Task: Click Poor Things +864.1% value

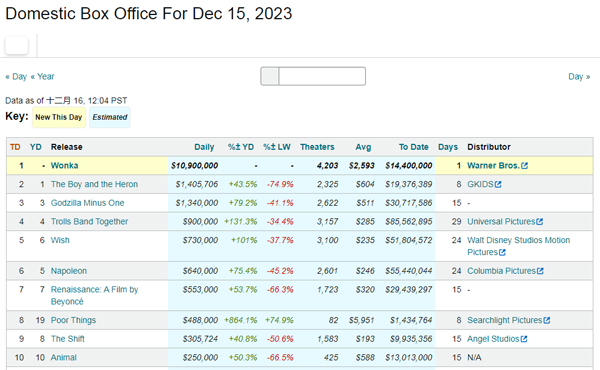Action: (x=240, y=320)
